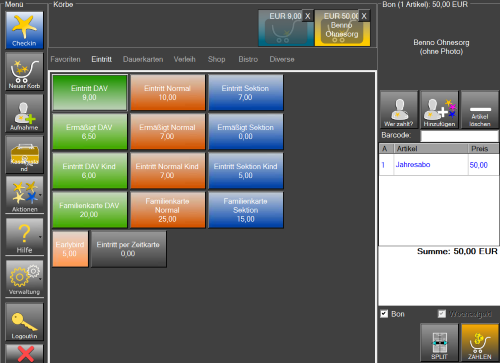This screenshot has width=500, height=363.
Task: Open the SPLIT receipt icon
Action: coord(439,342)
